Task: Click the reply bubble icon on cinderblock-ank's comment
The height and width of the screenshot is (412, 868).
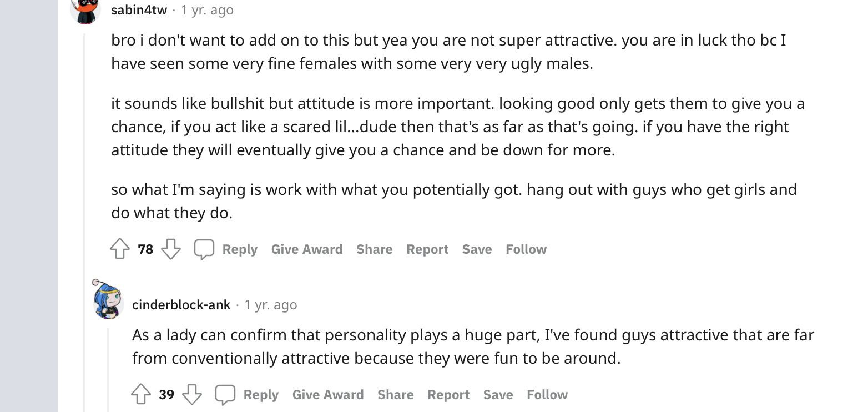Action: (x=225, y=395)
